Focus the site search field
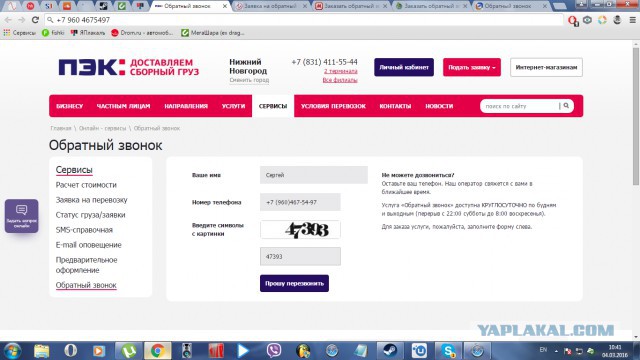The height and width of the screenshot is (360, 640). point(521,106)
